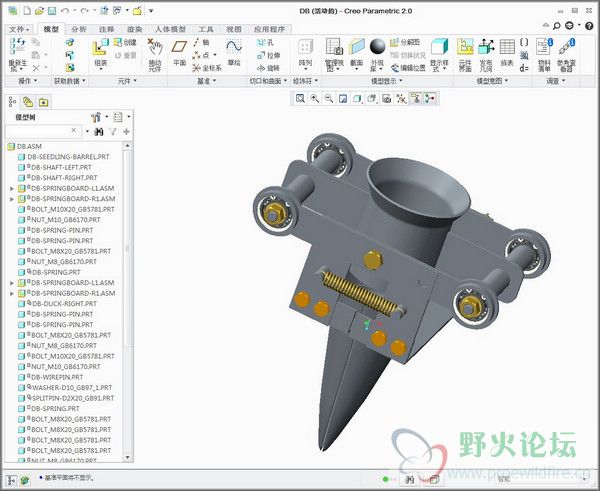
Task: Switch to the 视图 ribbon tab
Action: pos(233,29)
